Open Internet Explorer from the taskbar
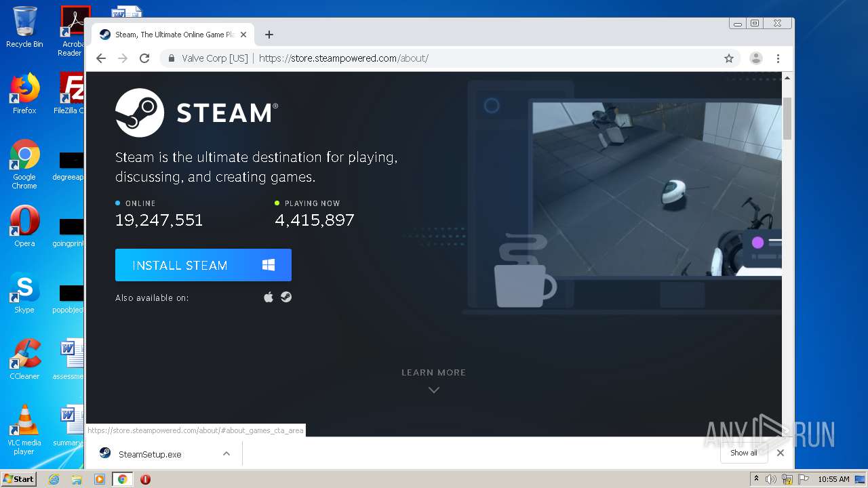Viewport: 868px width, 488px height. pyautogui.click(x=54, y=479)
